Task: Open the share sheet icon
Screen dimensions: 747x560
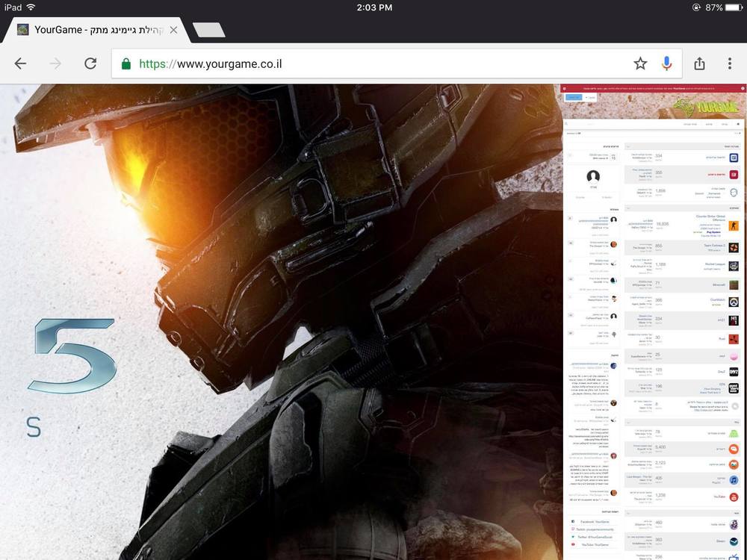Action: [x=699, y=63]
